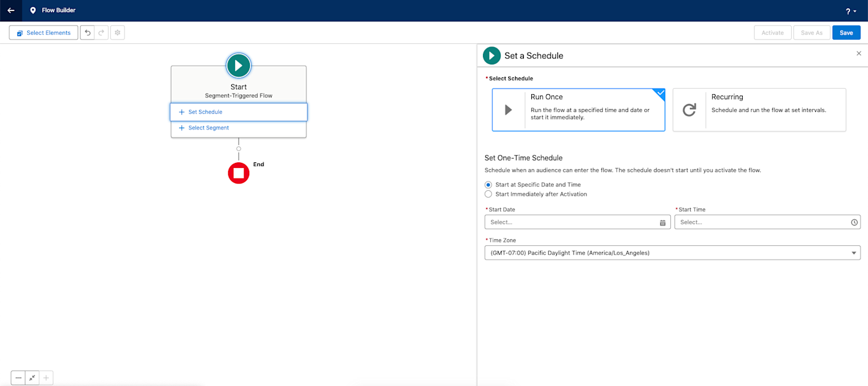
Task: Click the Start play icon on canvas
Action: click(239, 65)
